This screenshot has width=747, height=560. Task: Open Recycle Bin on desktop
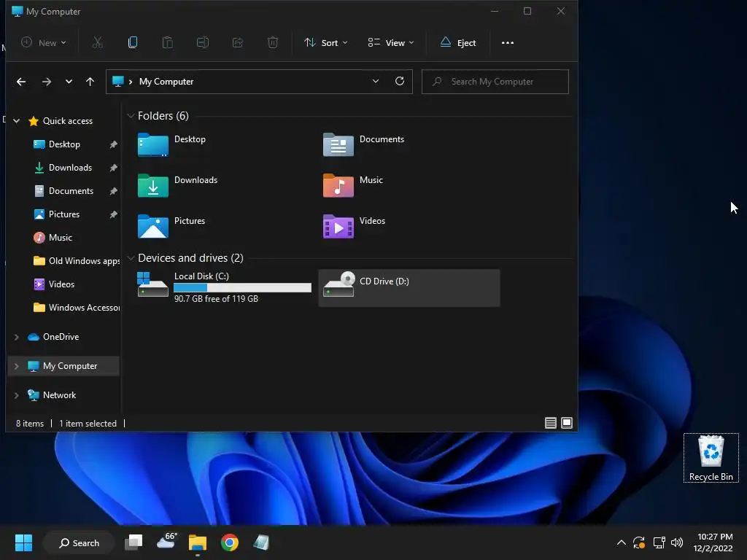click(x=711, y=458)
